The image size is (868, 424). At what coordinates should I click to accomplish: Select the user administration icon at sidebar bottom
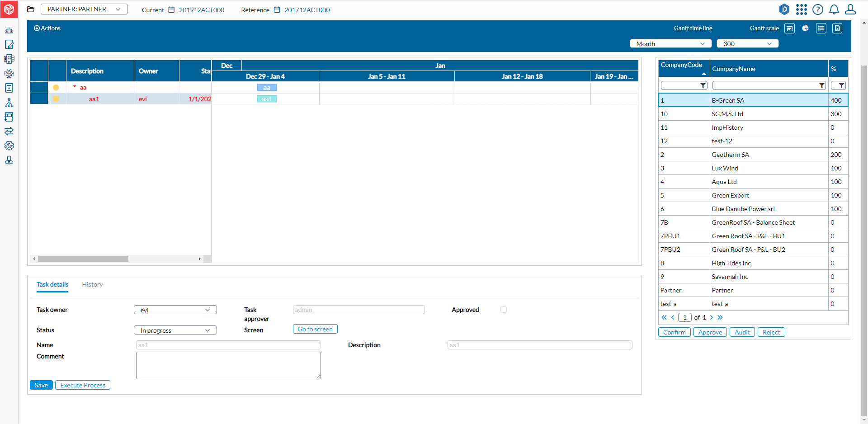point(9,160)
